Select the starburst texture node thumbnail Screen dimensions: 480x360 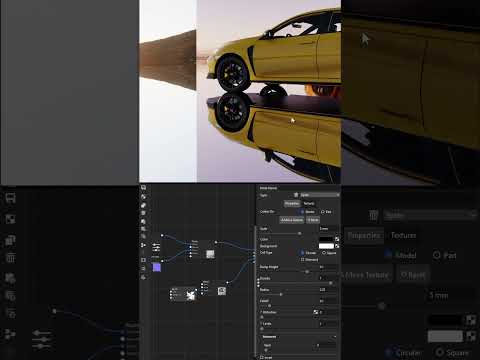(x=191, y=295)
